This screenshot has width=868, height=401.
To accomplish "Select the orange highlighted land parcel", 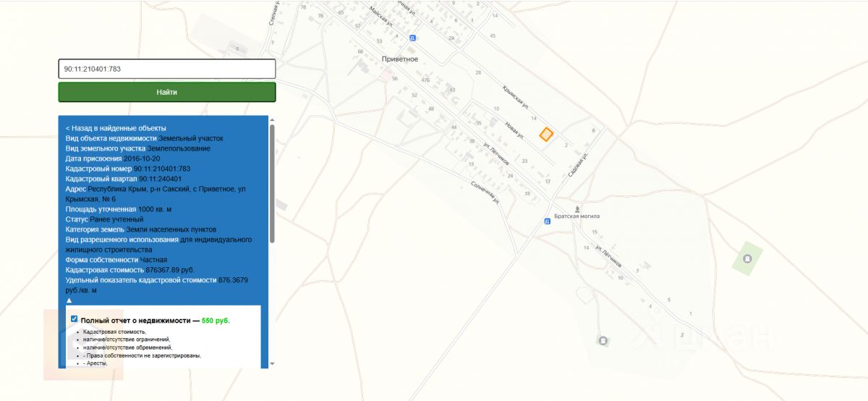I will [547, 134].
